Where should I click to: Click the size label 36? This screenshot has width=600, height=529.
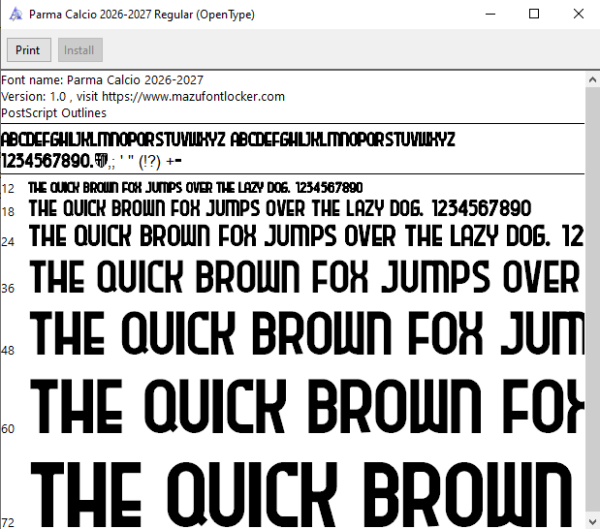(x=8, y=288)
